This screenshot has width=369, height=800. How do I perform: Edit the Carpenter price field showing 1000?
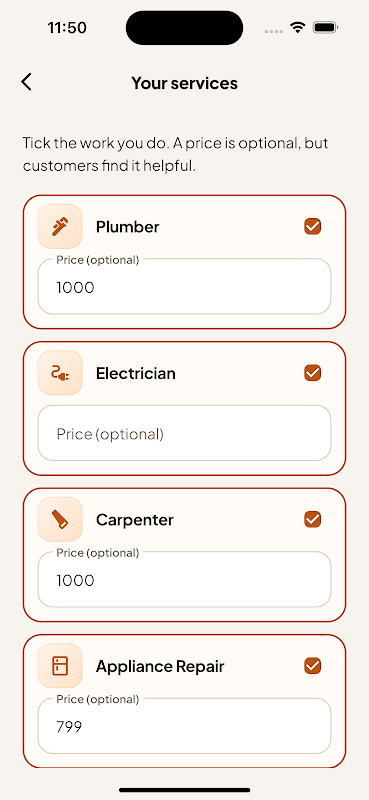(x=184, y=579)
